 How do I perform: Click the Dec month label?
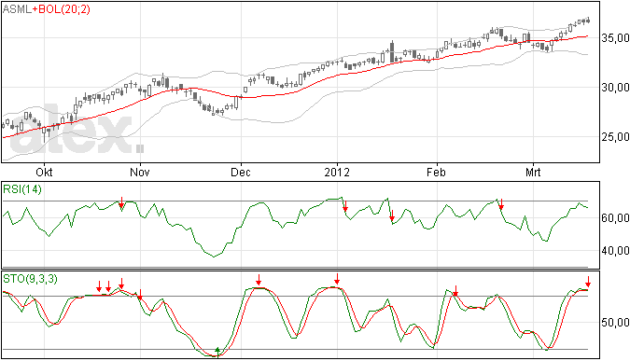click(240, 172)
